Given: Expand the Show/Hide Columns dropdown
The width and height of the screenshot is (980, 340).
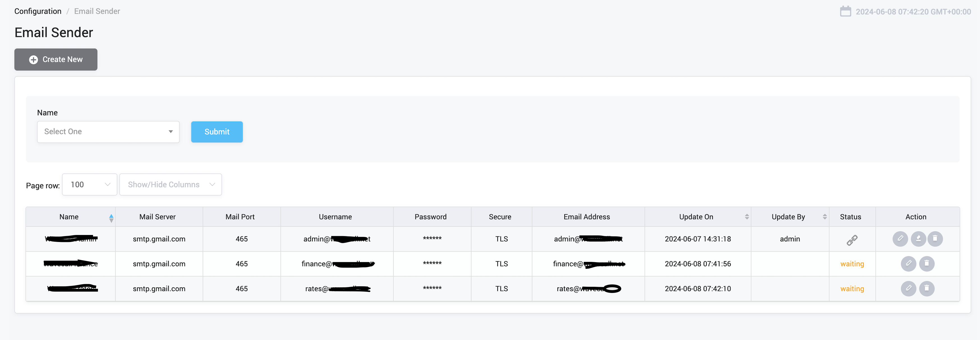Looking at the screenshot, I should 171,185.
